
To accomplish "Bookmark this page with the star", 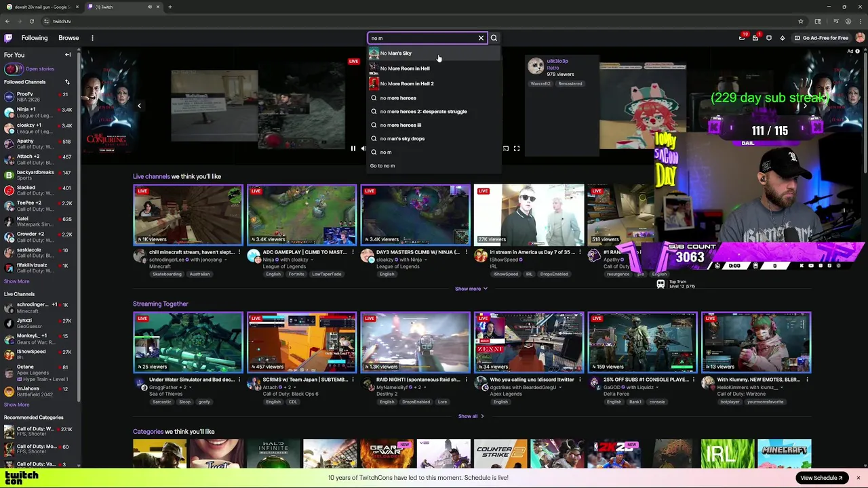I will click(801, 21).
